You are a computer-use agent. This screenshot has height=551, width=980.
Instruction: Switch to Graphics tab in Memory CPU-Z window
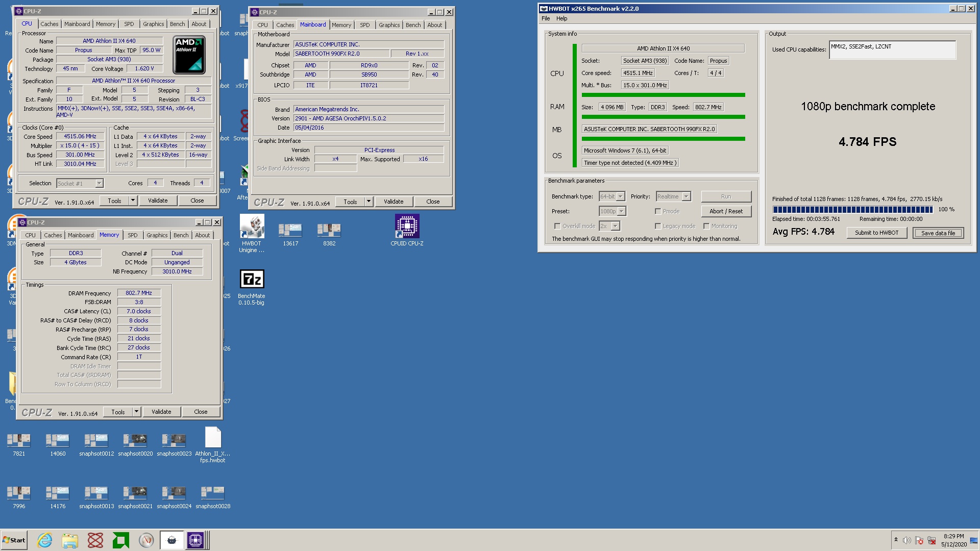tap(157, 235)
